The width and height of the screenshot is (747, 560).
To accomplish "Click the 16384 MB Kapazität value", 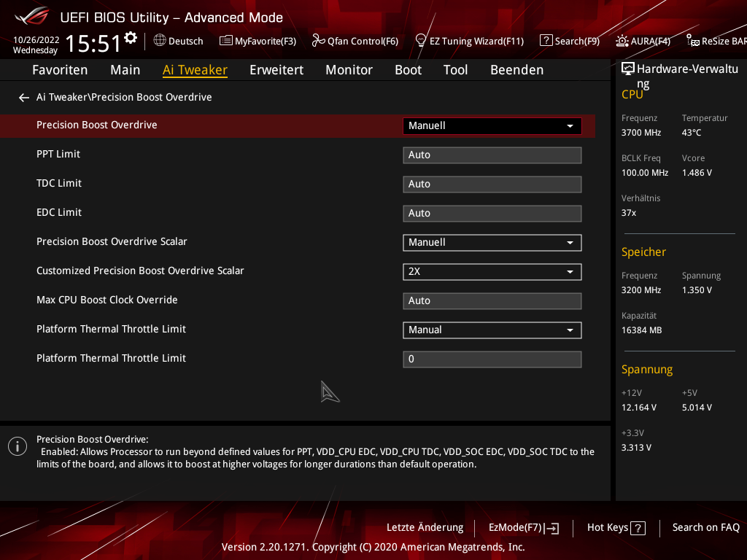I will click(642, 330).
